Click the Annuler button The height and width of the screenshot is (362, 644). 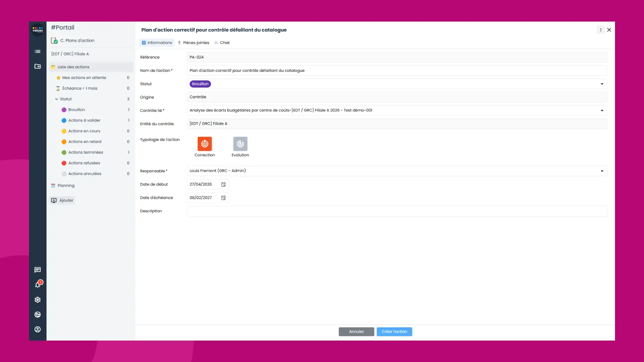pos(356,331)
